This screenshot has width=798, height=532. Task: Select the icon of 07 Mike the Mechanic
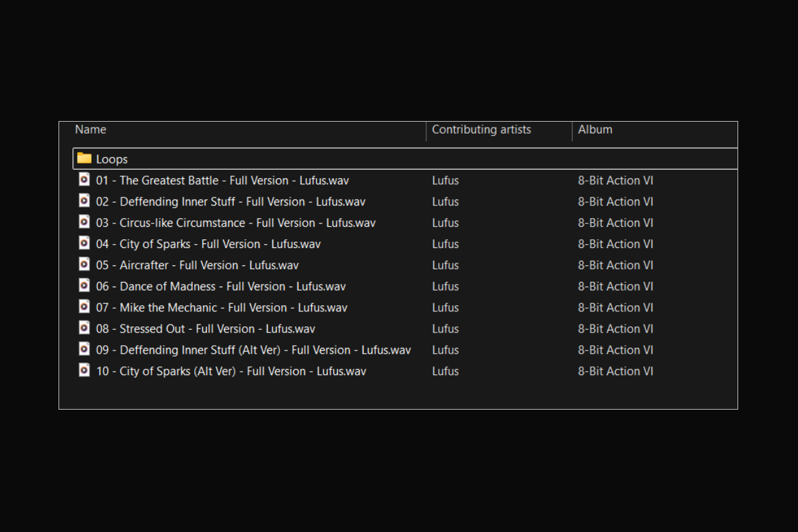coord(84,307)
